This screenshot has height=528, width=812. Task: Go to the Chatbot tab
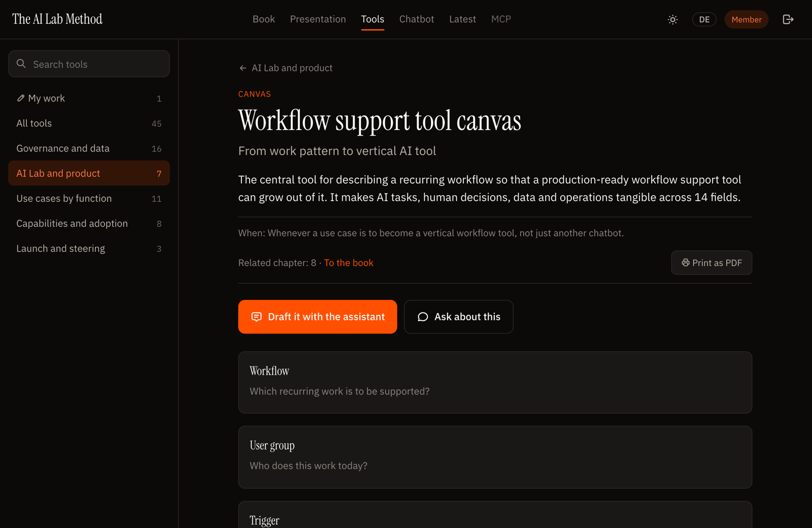(x=417, y=19)
